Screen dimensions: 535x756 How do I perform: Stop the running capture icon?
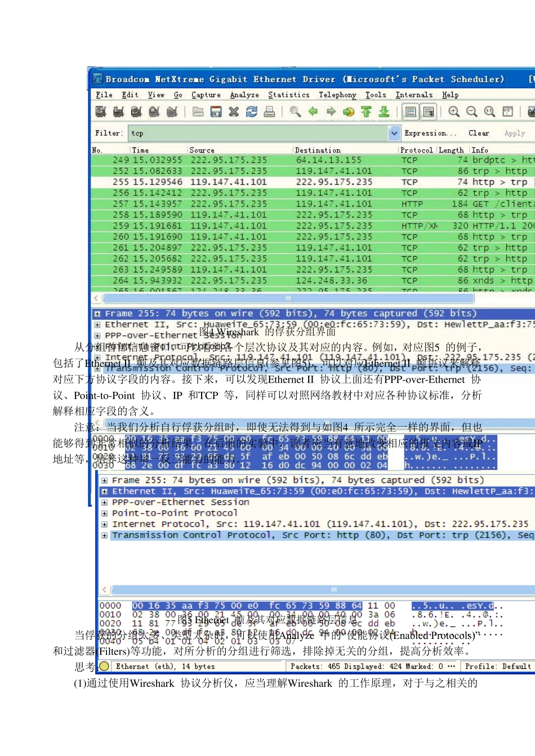click(x=154, y=111)
